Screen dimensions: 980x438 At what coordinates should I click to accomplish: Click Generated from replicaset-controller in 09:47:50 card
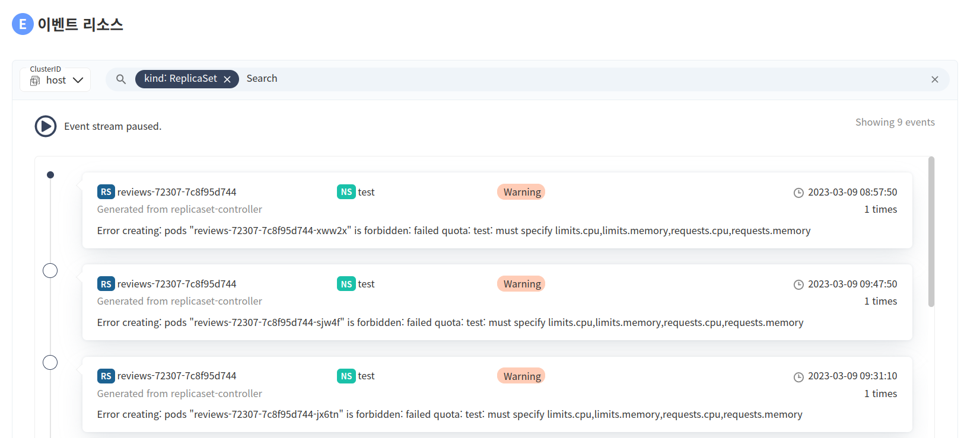click(x=180, y=301)
